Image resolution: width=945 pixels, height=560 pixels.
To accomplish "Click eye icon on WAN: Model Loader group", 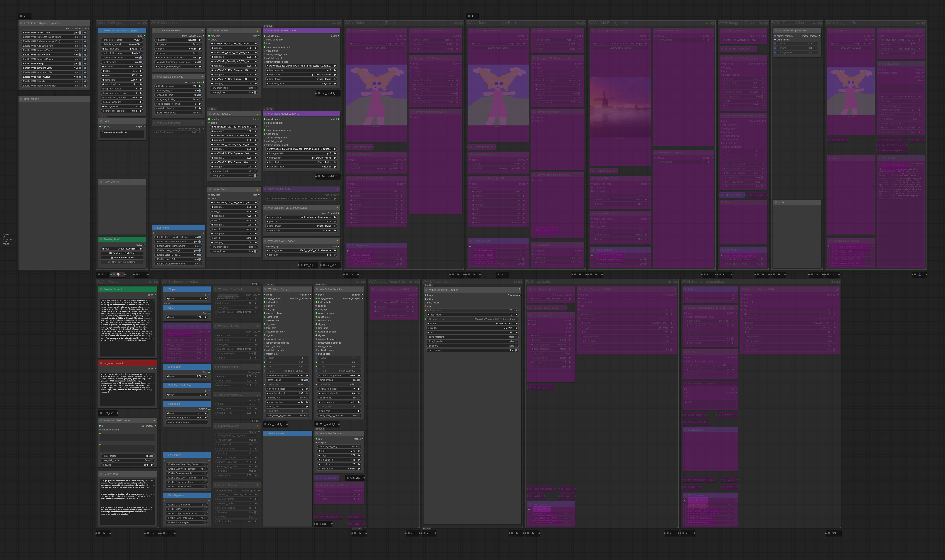I will point(339,23).
